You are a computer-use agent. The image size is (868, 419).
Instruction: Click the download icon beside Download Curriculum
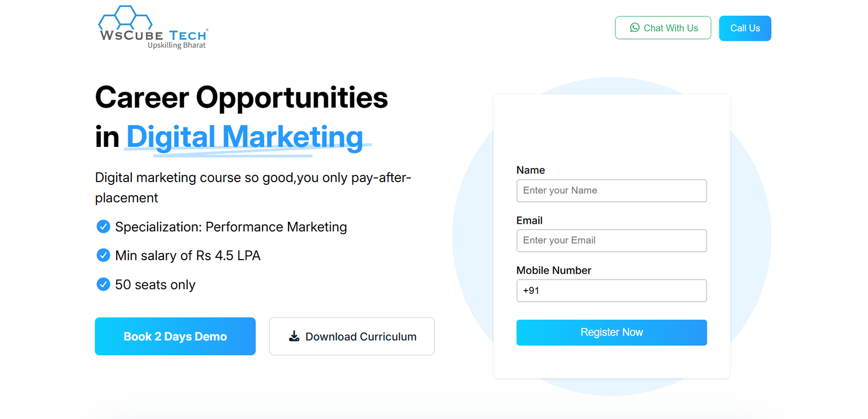[294, 336]
